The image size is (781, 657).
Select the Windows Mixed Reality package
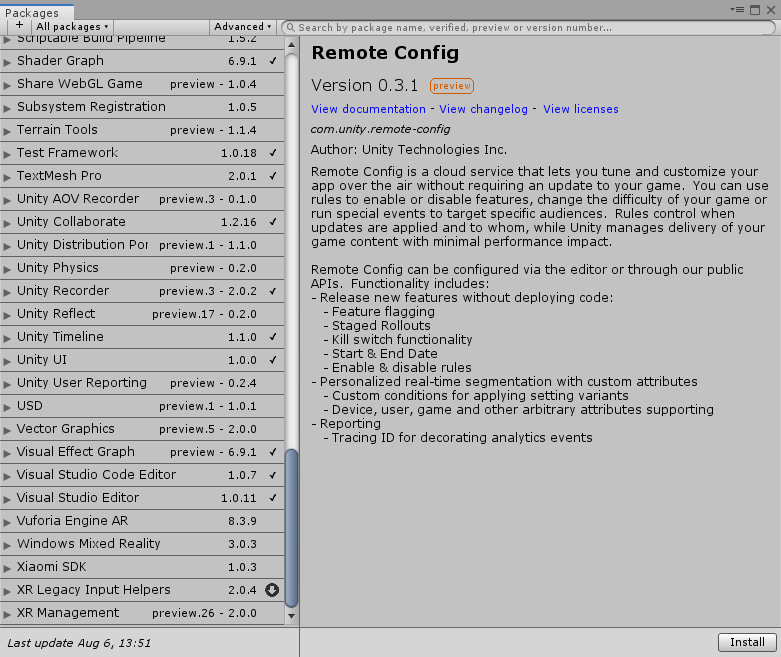pyautogui.click(x=142, y=543)
